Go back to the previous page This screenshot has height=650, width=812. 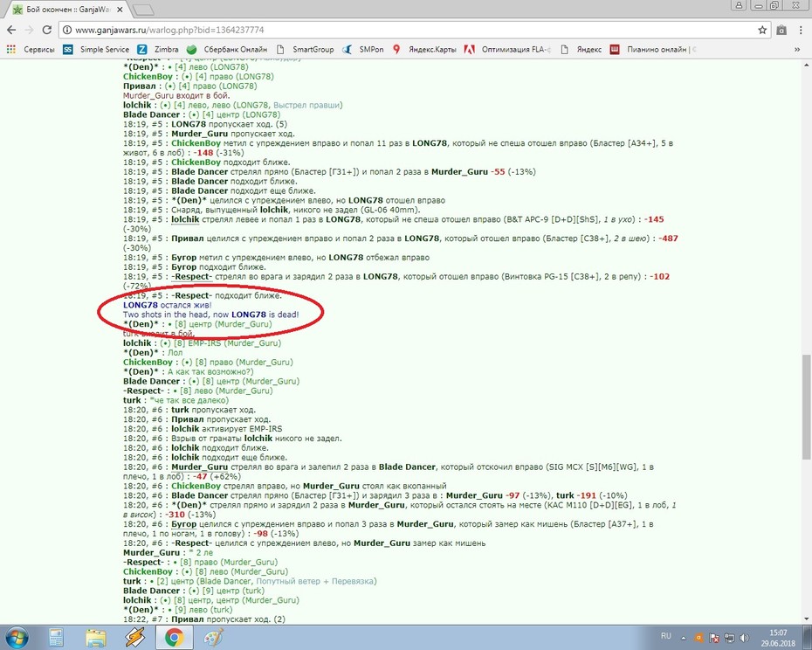[12, 30]
